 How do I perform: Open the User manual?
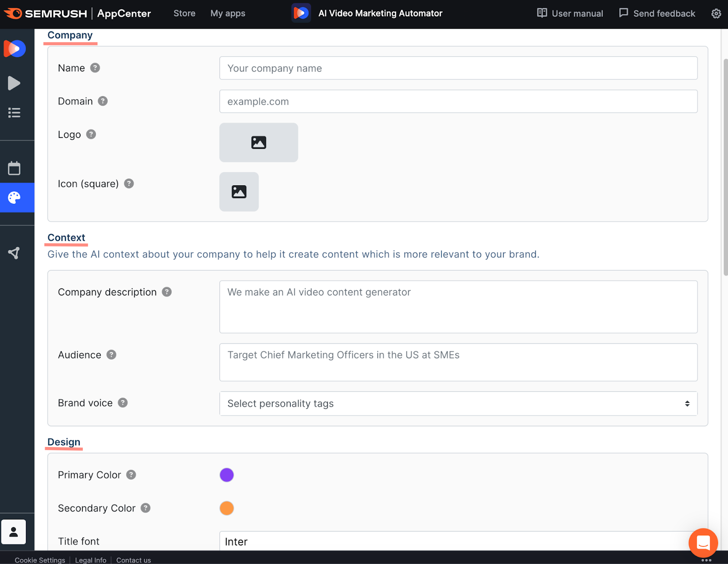coord(570,14)
